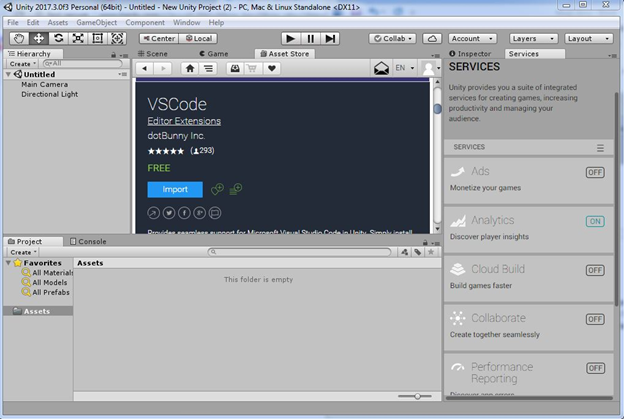Select the Hand tool in the toolbar
The height and width of the screenshot is (419, 624).
coord(19,39)
